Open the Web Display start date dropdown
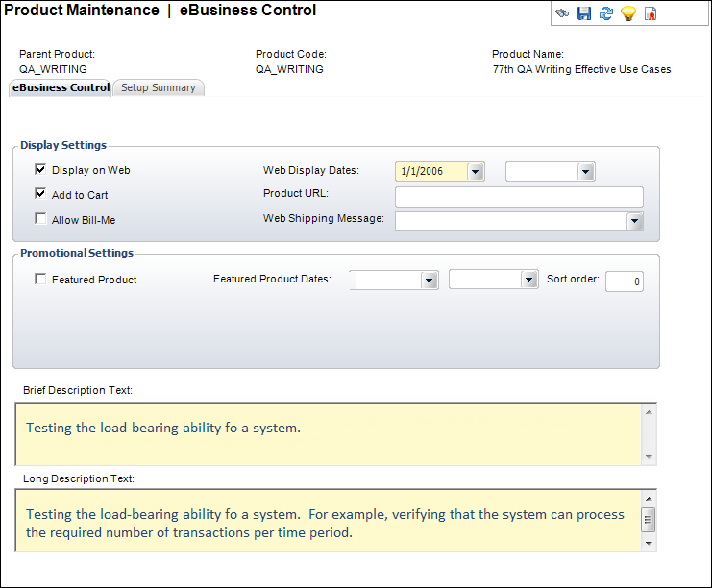712x588 pixels. 476,172
